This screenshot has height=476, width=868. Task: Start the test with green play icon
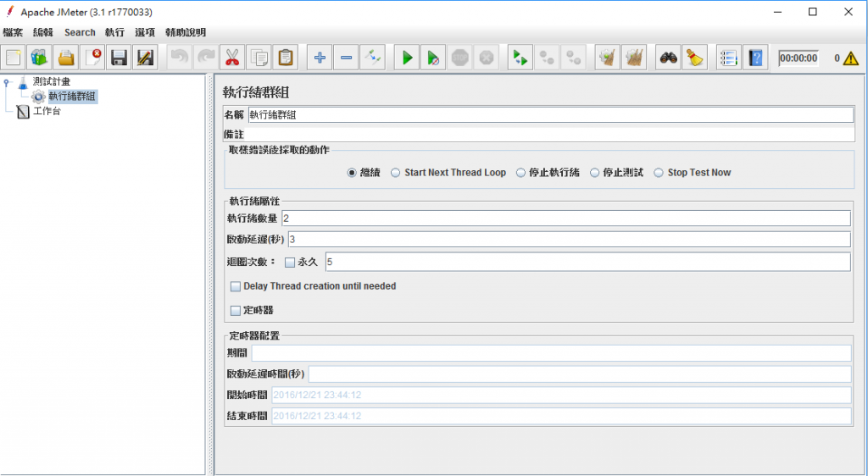[407, 58]
